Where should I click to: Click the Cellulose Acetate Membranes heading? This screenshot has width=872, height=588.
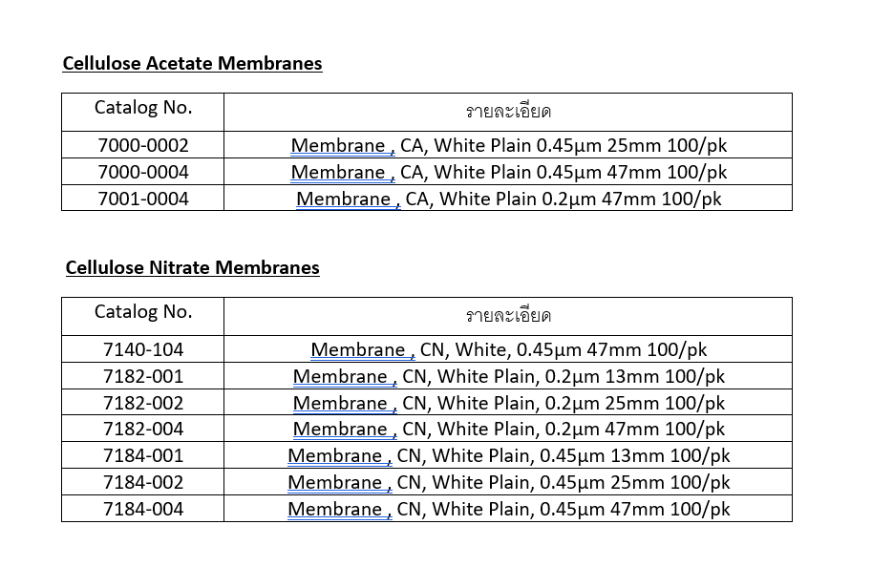(x=192, y=64)
